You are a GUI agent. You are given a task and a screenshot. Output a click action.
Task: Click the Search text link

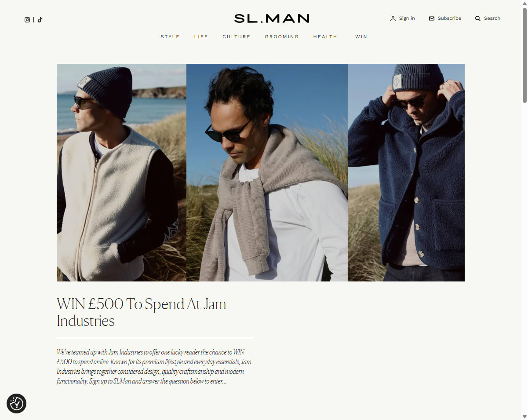coord(492,18)
